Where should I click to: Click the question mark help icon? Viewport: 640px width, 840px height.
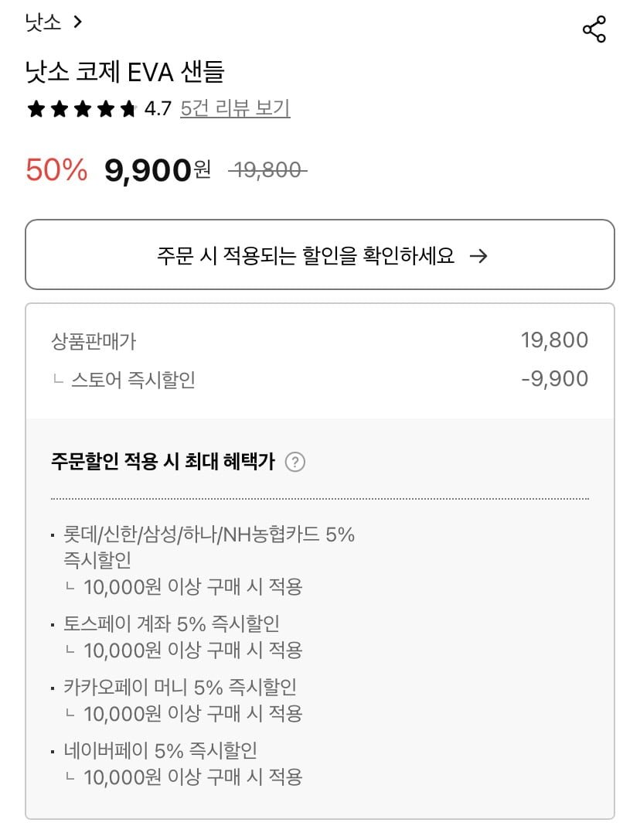tap(295, 463)
